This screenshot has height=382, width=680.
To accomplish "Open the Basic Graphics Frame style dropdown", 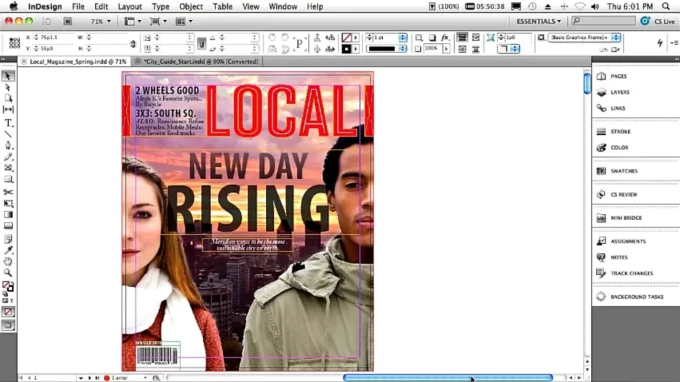I will pos(584,38).
